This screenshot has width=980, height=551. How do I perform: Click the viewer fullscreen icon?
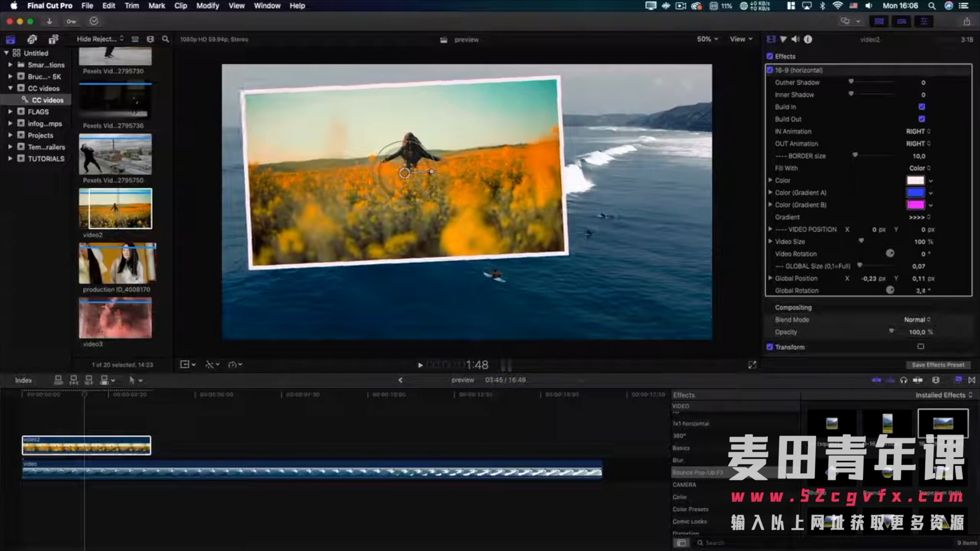[752, 365]
